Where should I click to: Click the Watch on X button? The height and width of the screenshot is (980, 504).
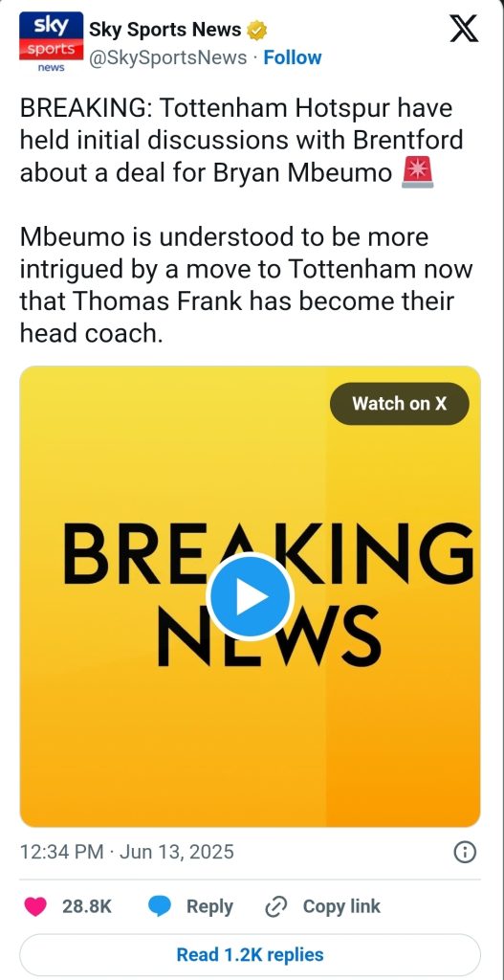click(x=399, y=403)
